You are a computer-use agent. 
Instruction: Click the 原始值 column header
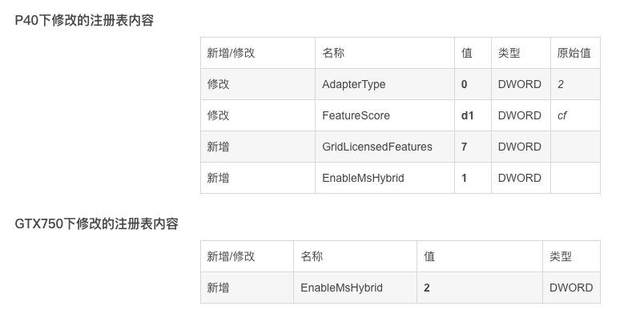[574, 53]
